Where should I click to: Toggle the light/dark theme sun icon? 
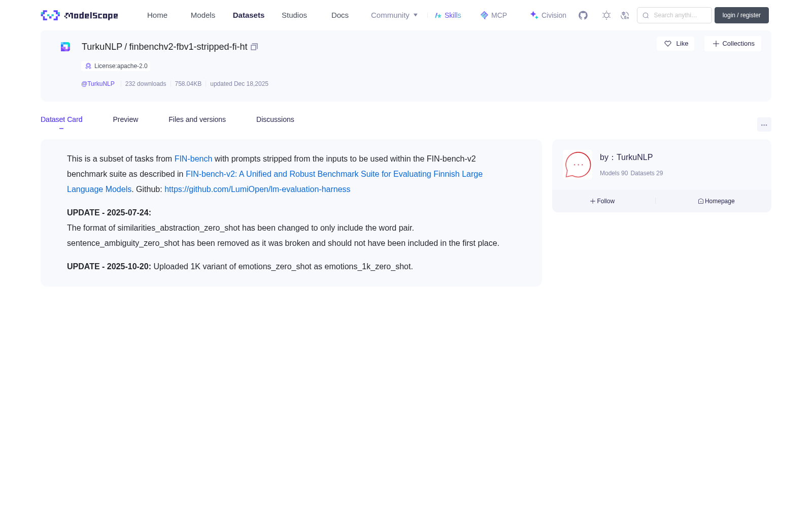pyautogui.click(x=606, y=15)
